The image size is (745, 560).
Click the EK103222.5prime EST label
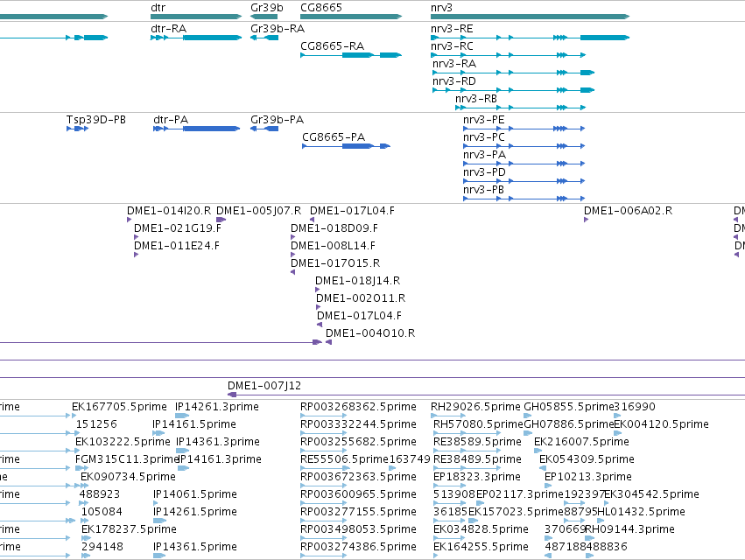(123, 442)
